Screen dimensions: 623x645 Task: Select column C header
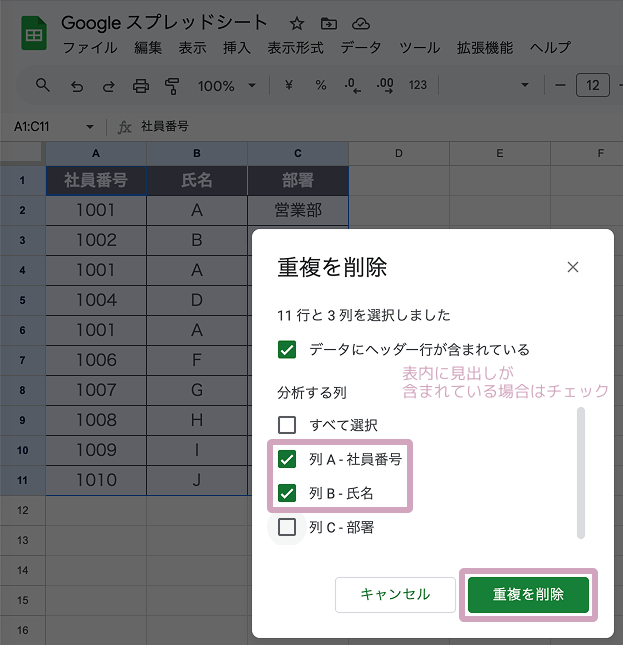point(298,153)
